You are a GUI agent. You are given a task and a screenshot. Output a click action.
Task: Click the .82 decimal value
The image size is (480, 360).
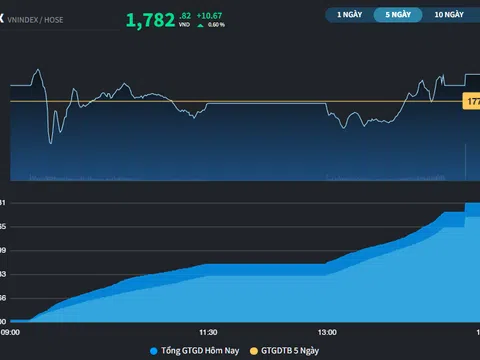click(x=185, y=16)
